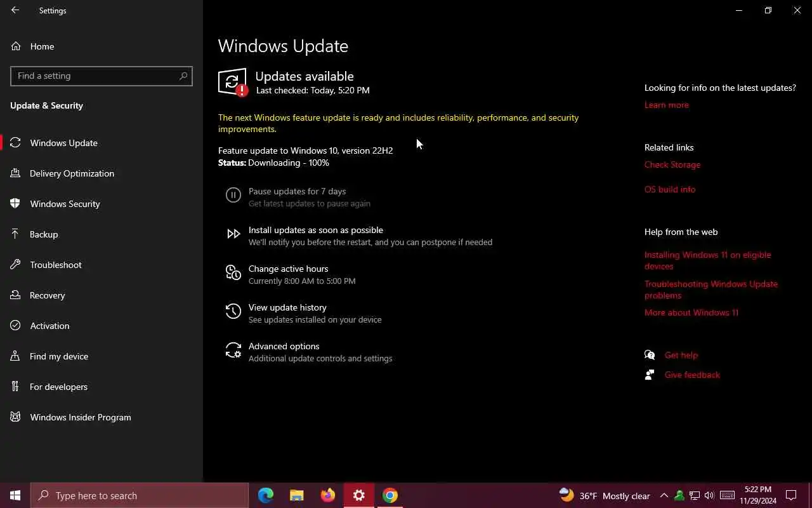Open View update history
The image size is (812, 508).
tap(287, 307)
